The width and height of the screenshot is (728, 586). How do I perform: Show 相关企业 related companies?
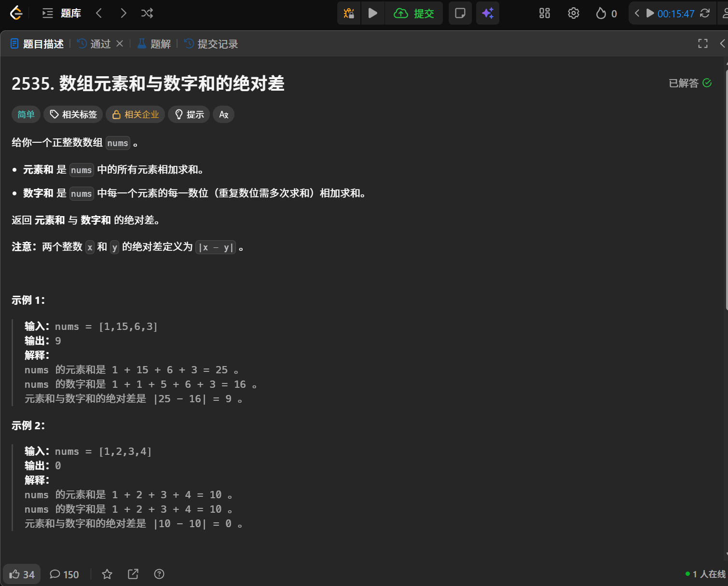coord(136,114)
